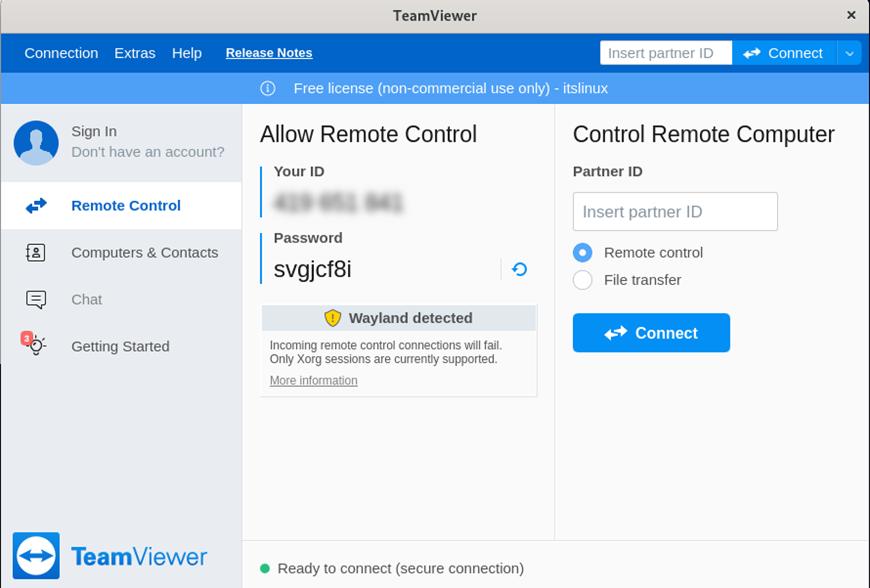The image size is (870, 588).
Task: Open the Help menu
Action: tap(187, 53)
